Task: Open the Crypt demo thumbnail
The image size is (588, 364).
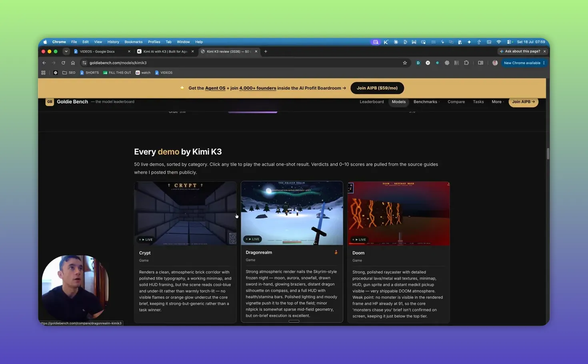Action: [x=185, y=213]
